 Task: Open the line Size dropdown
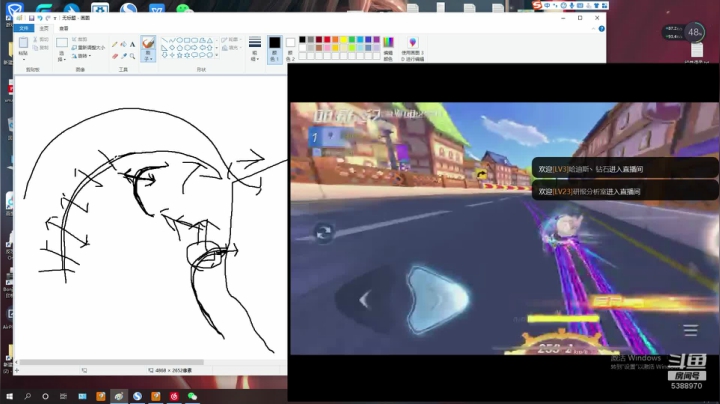(x=255, y=49)
